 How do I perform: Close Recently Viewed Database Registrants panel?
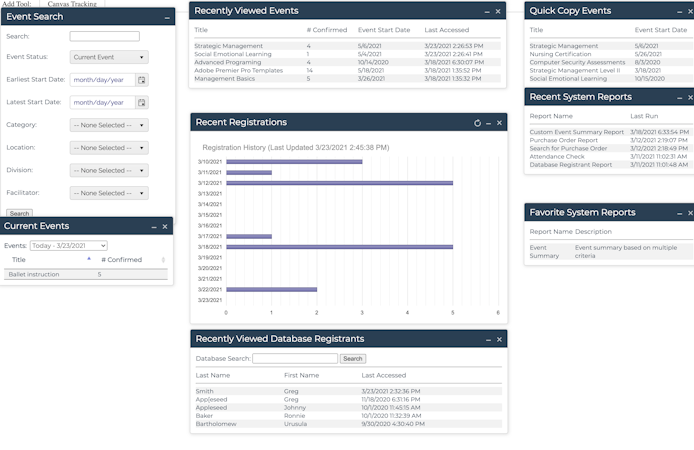[x=499, y=339]
